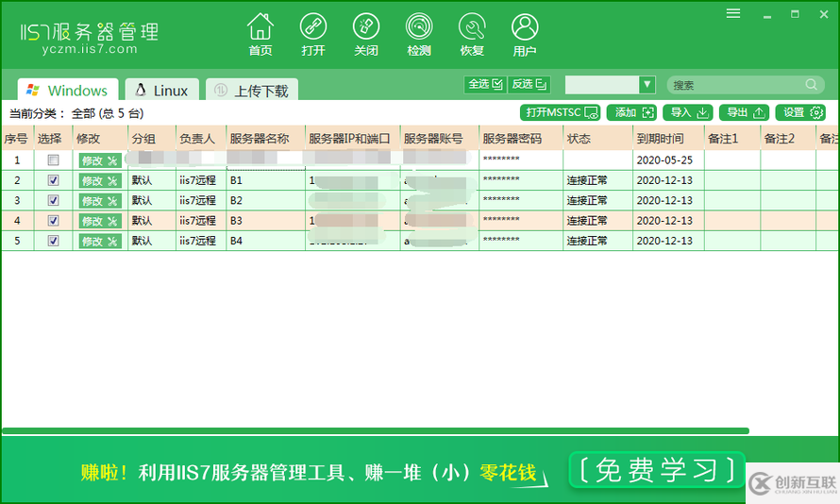This screenshot has width=840, height=504.
Task: Expand the category dropdown arrow
Action: coord(647,85)
